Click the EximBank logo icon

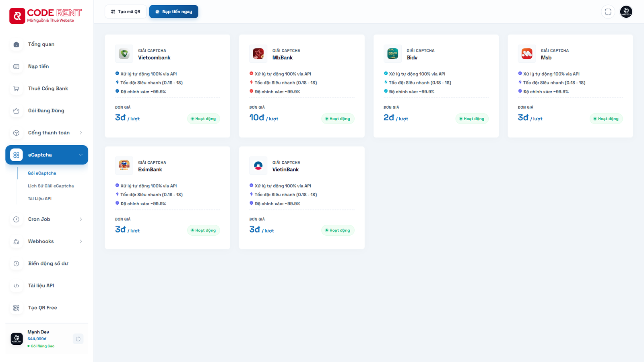pos(124,166)
